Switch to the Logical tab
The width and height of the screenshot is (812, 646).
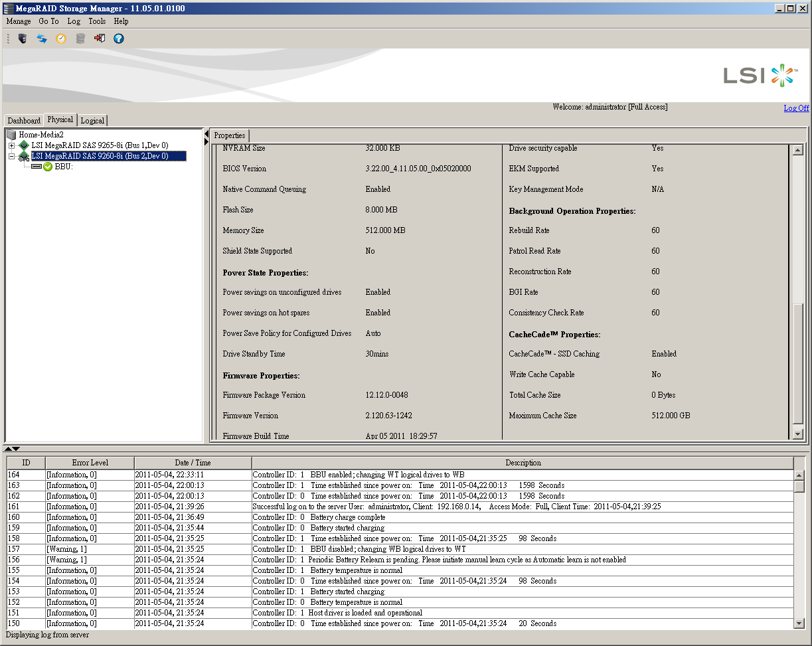pyautogui.click(x=92, y=121)
